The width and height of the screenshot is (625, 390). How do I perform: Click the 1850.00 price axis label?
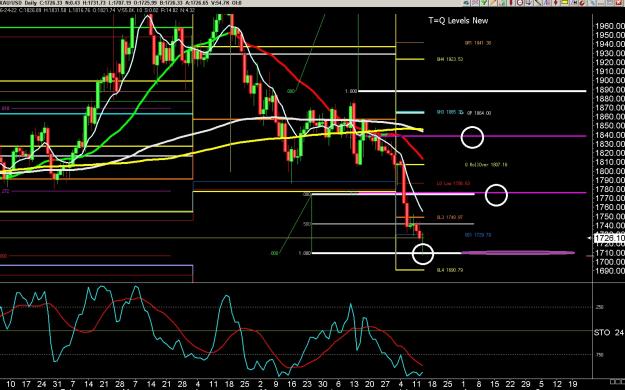click(609, 126)
